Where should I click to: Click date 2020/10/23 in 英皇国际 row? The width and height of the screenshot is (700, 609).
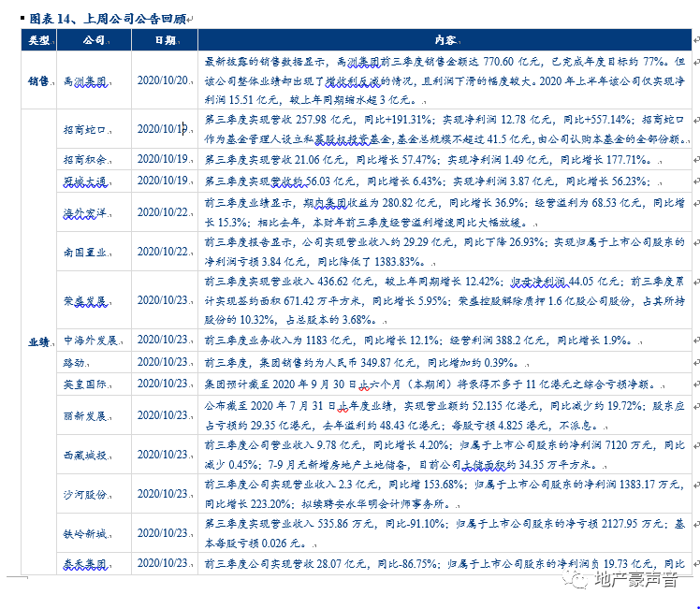tap(163, 384)
